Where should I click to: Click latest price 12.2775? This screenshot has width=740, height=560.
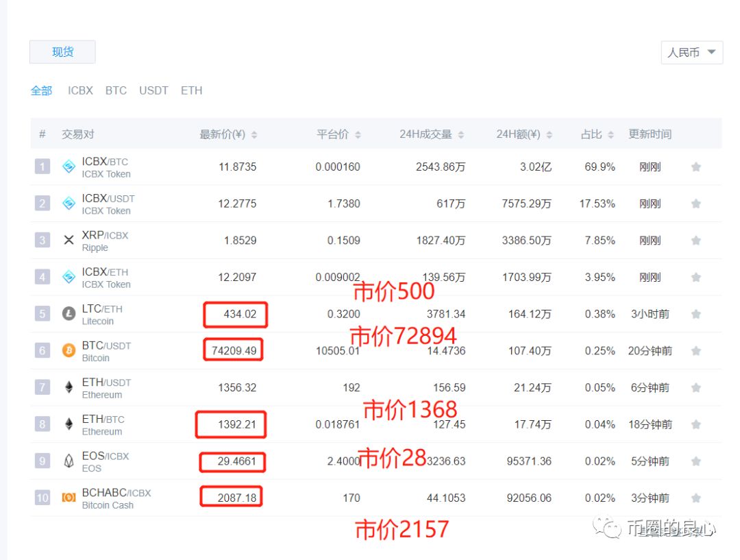(237, 204)
